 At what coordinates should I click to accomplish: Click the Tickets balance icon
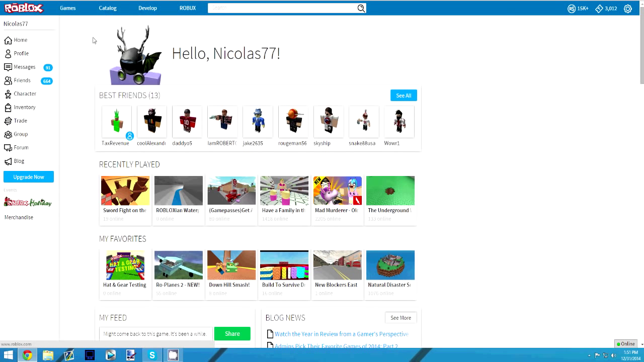[x=599, y=9]
